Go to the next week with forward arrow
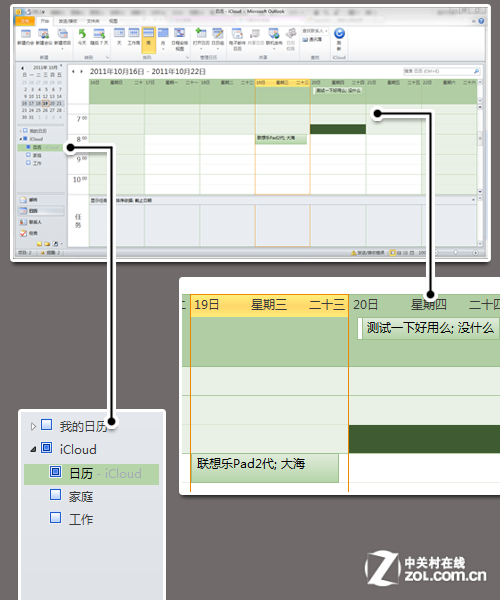The height and width of the screenshot is (600, 500). tap(81, 72)
